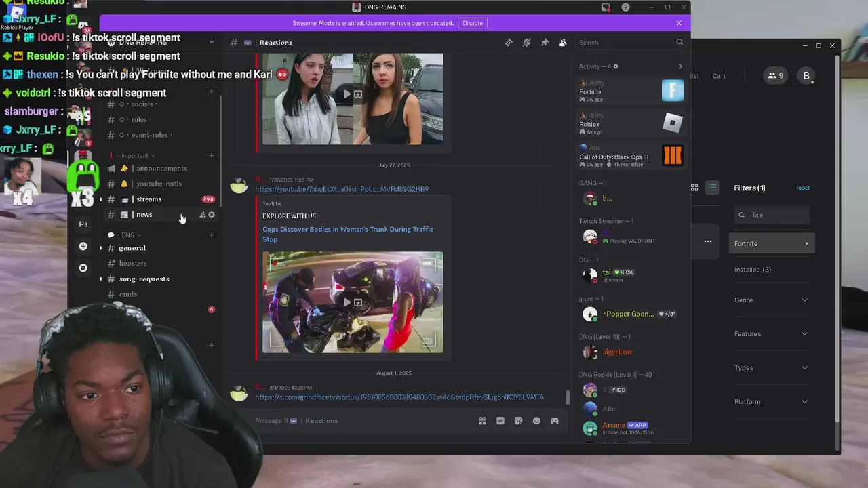Viewport: 868px width, 488px height.
Task: Collapse the DNG category
Action: point(127,235)
